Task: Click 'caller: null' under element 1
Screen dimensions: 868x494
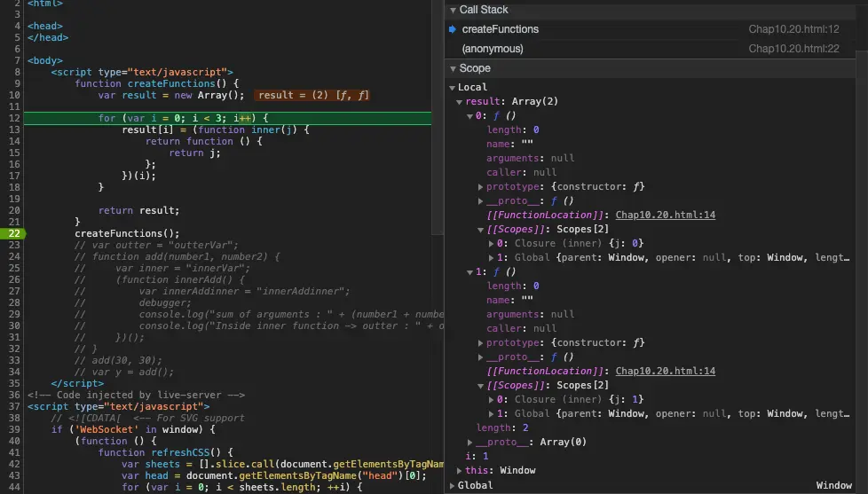Action: [522, 329]
